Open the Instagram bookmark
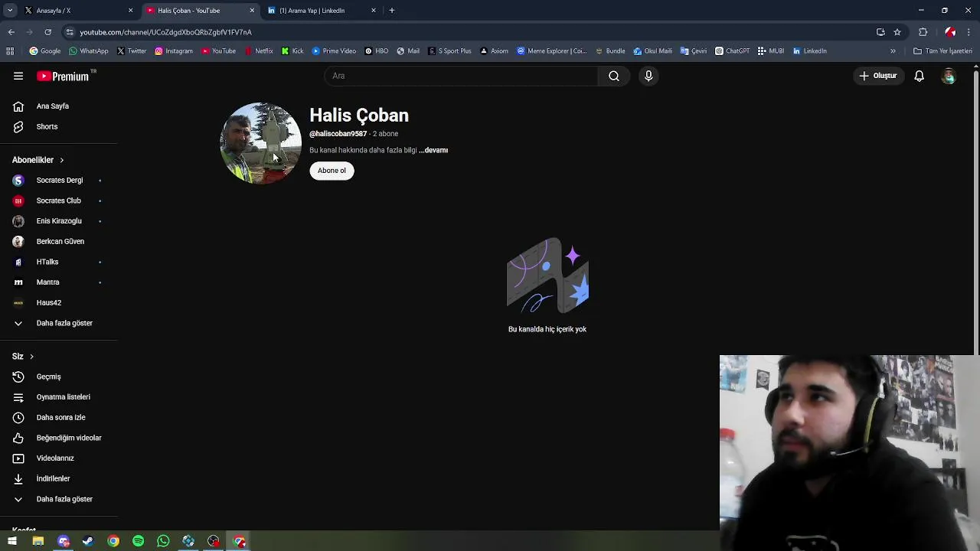 tap(173, 51)
